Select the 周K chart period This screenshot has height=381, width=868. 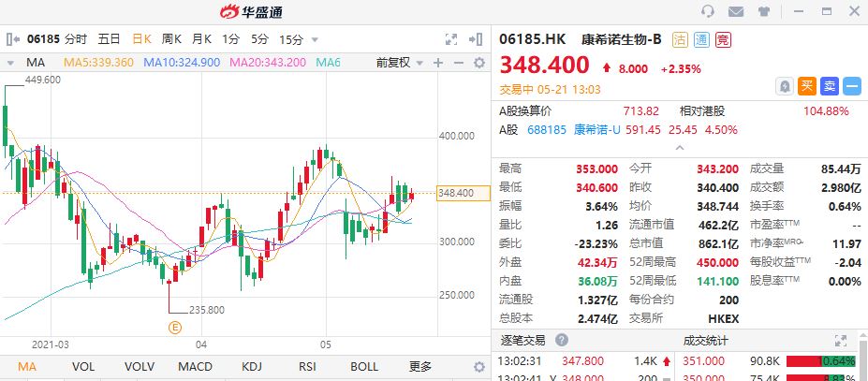coord(171,39)
